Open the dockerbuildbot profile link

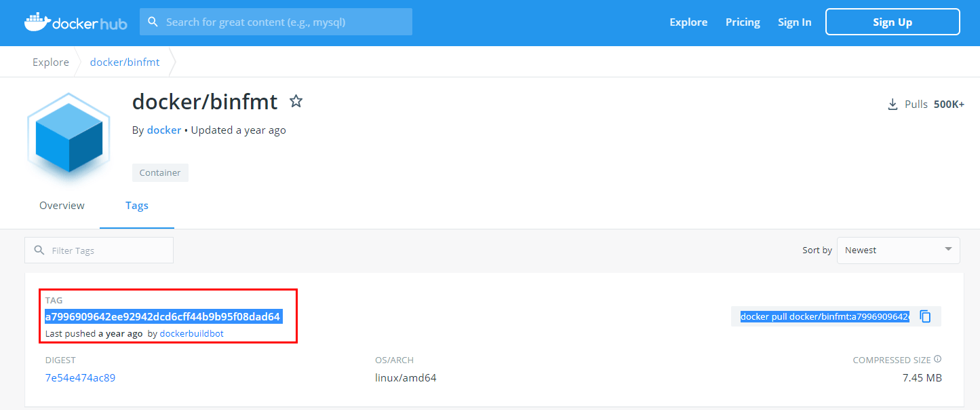[x=191, y=333]
